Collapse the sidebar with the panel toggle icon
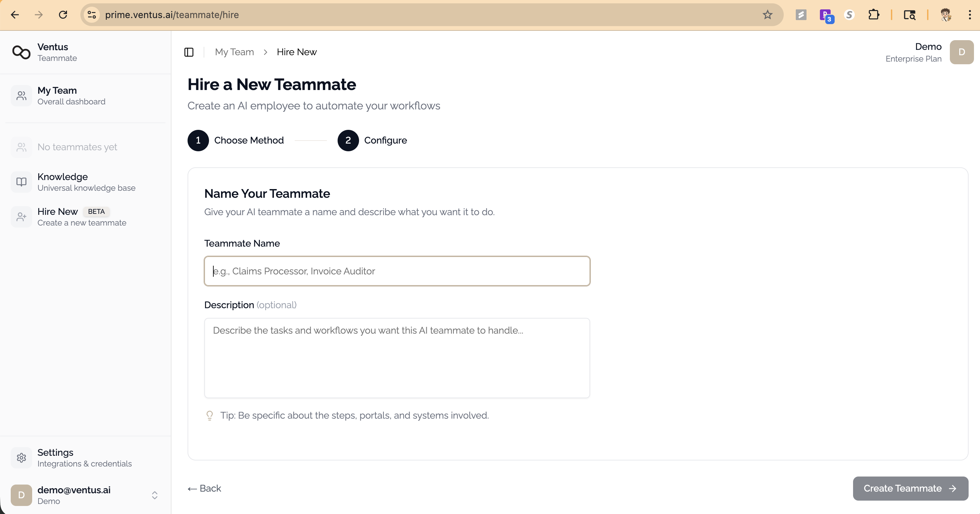 tap(189, 52)
